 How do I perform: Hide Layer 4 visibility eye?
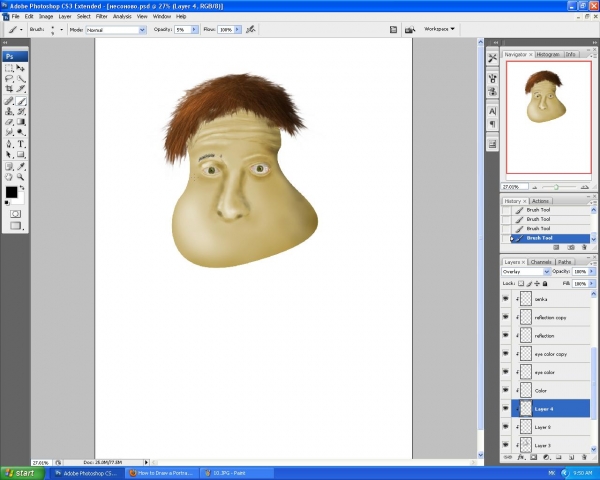point(505,408)
